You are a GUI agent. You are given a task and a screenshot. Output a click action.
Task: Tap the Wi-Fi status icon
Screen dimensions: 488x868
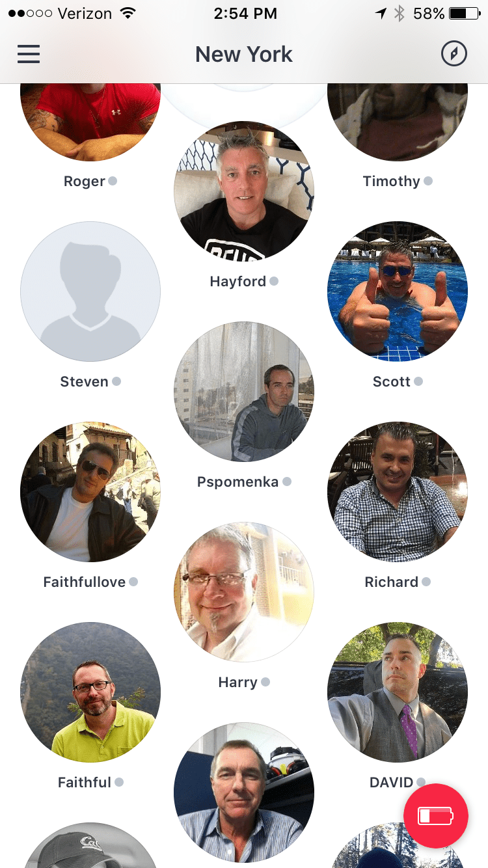click(x=128, y=13)
